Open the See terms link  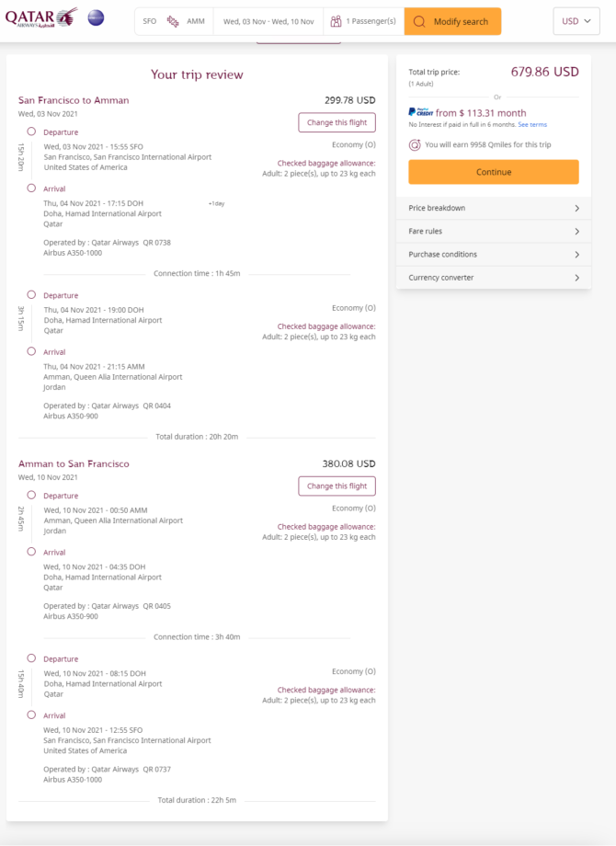point(532,125)
